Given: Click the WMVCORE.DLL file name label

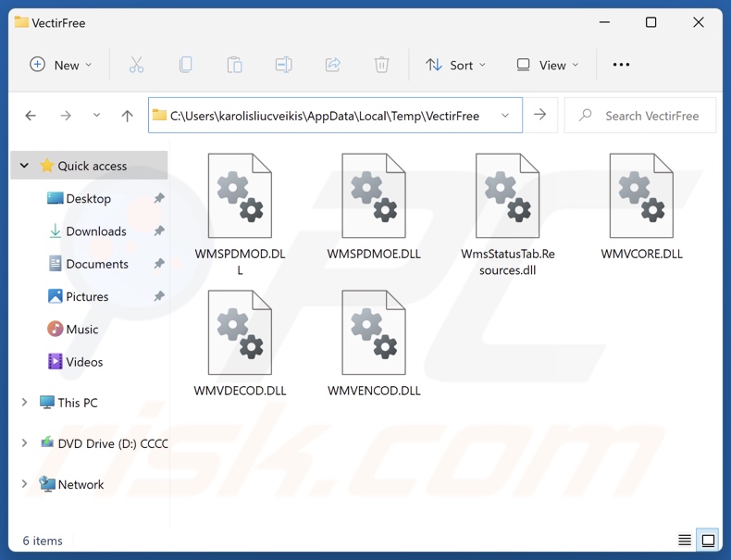Looking at the screenshot, I should coord(641,254).
